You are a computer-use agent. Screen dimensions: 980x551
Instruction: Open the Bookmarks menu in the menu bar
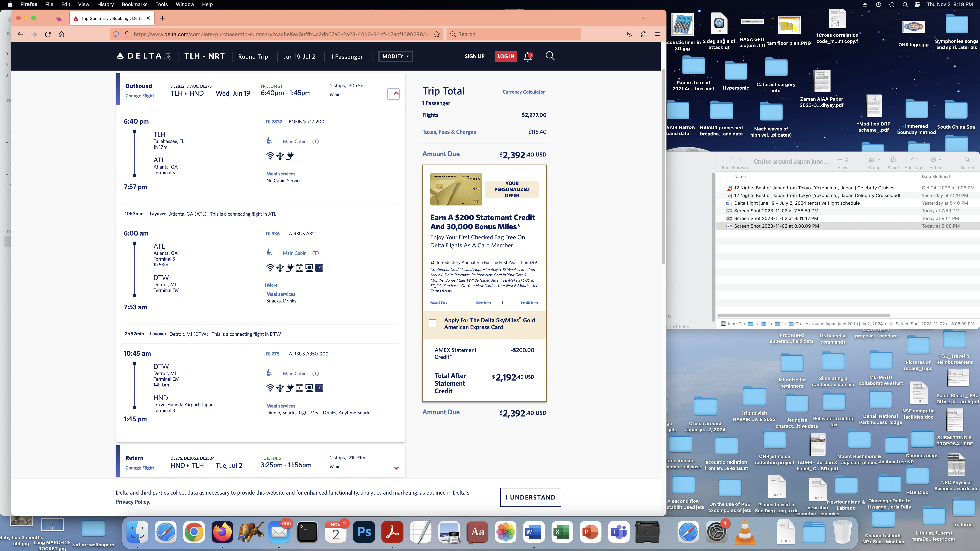[x=134, y=4]
